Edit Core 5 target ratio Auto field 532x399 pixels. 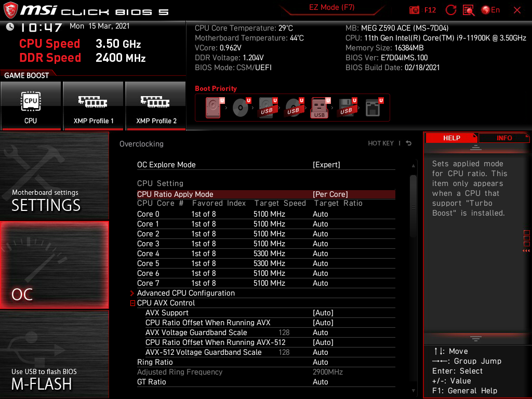pos(320,263)
